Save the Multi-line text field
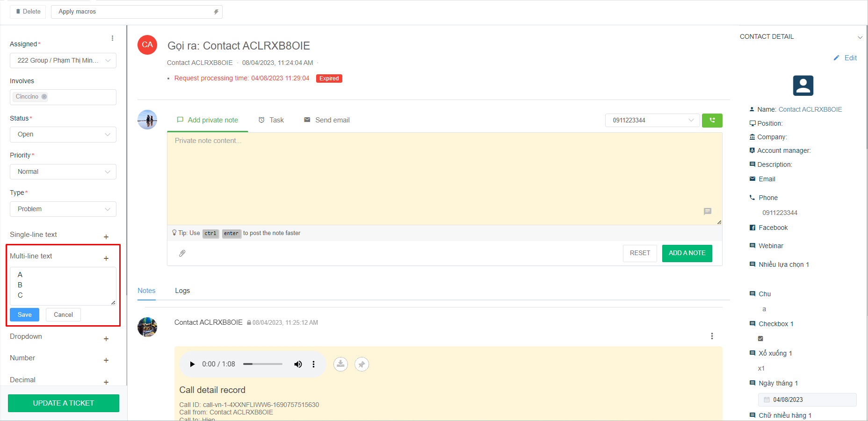Image resolution: width=868 pixels, height=421 pixels. (24, 315)
